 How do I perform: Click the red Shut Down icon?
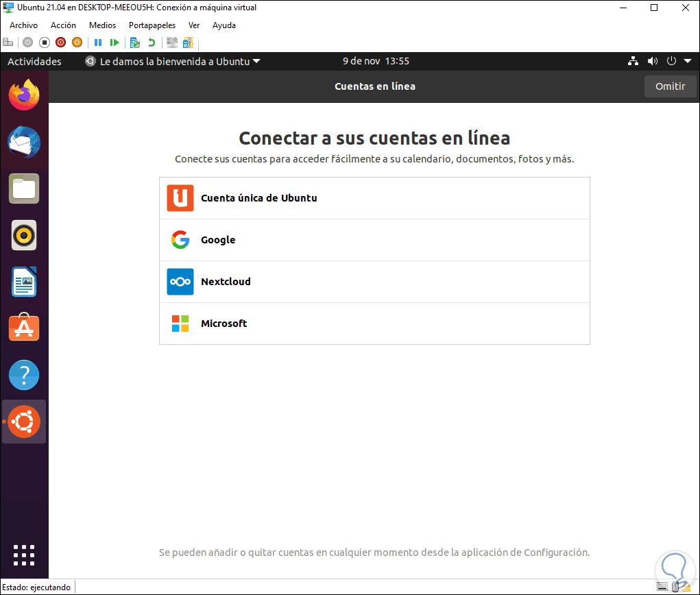point(61,42)
